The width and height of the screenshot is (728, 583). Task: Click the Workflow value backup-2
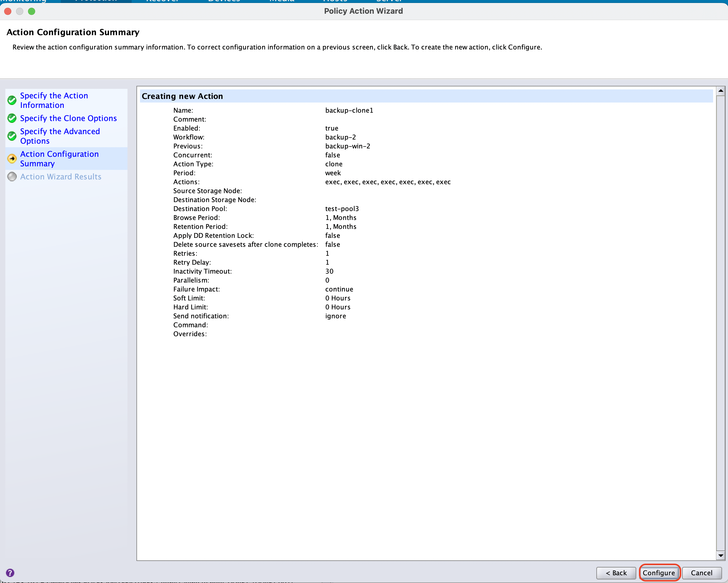pos(340,137)
